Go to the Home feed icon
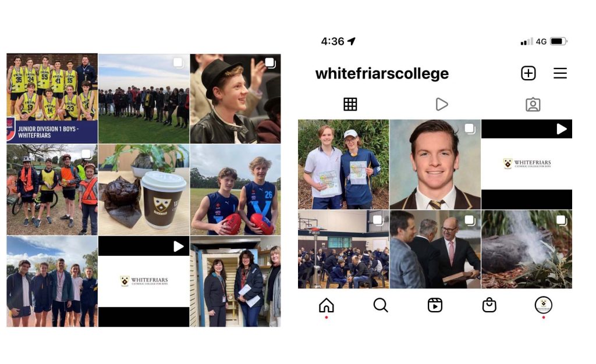Image resolution: width=596 pixels, height=364 pixels. coord(326,305)
